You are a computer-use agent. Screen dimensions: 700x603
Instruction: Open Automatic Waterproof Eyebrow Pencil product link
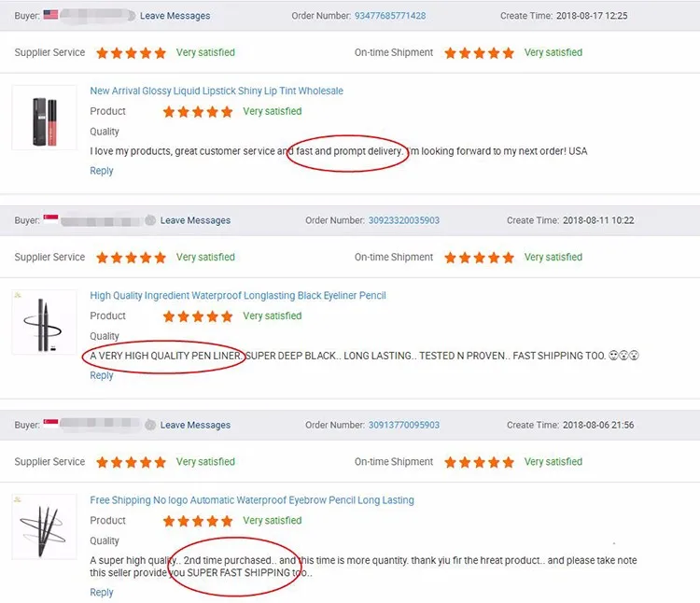pyautogui.click(x=252, y=500)
